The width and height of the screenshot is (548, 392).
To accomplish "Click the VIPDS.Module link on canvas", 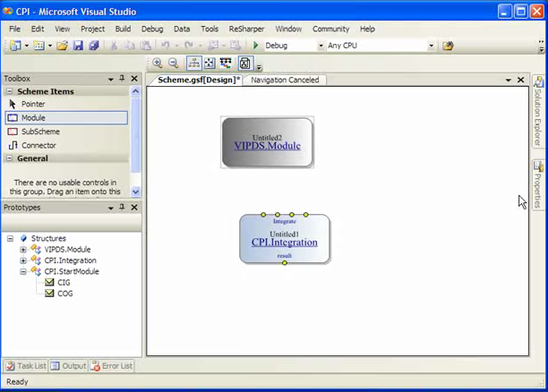I will 267,145.
